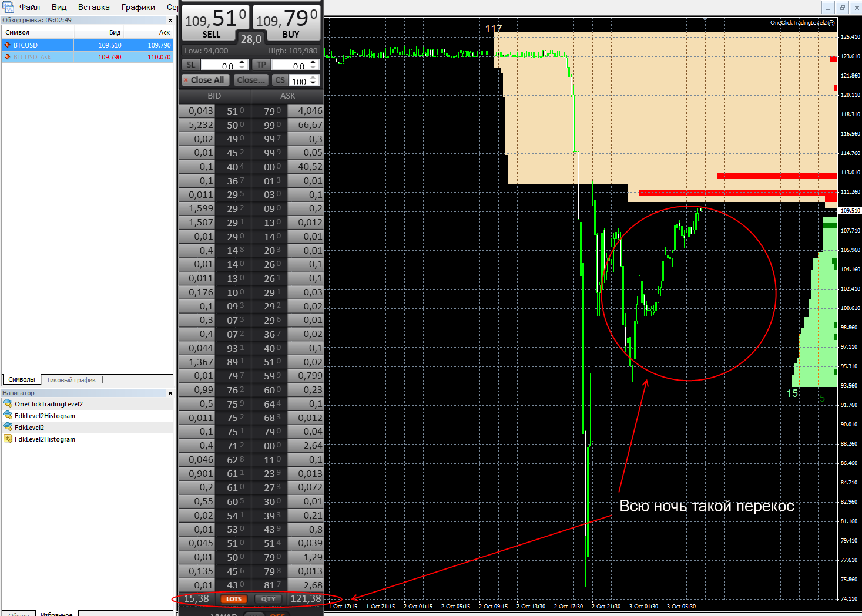Click the Close... button

pos(251,80)
